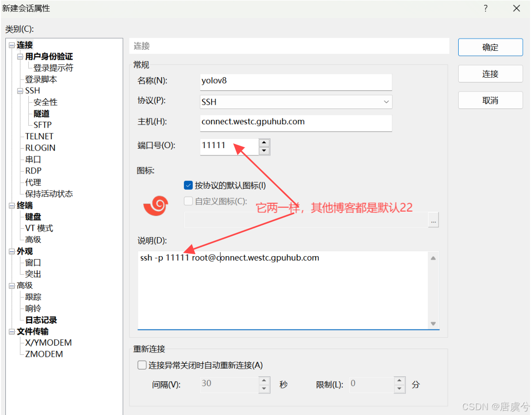Screen dimensions: 532x415
Task: Collapse the 文件传输 tree node
Action: (x=12, y=331)
